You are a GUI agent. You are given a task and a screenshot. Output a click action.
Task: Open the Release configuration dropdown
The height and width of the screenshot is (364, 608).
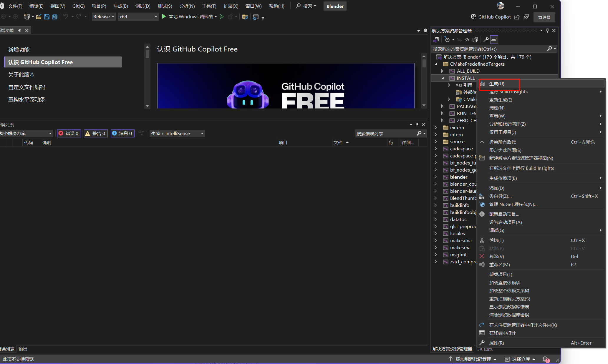(103, 17)
